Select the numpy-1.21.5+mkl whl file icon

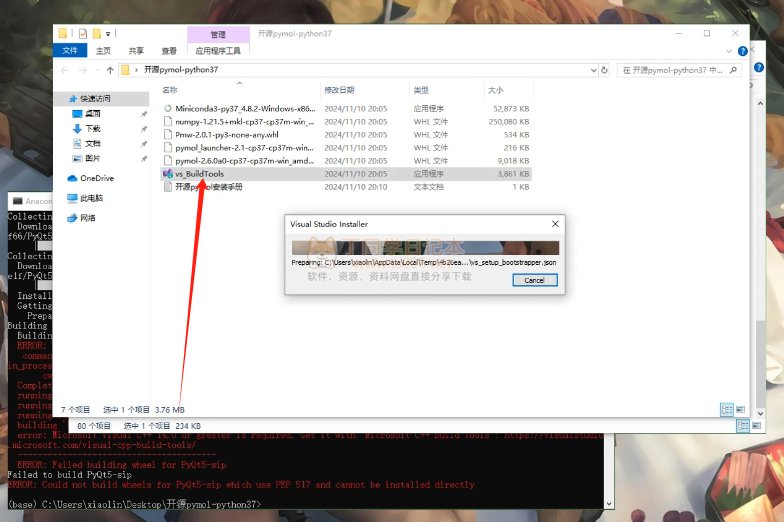click(168, 122)
